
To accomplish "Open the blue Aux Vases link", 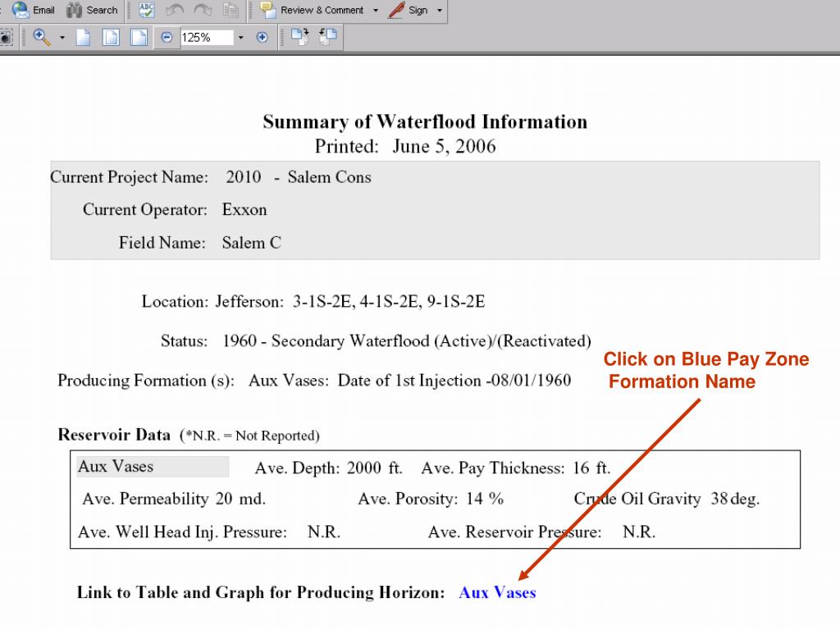I will coord(497,592).
